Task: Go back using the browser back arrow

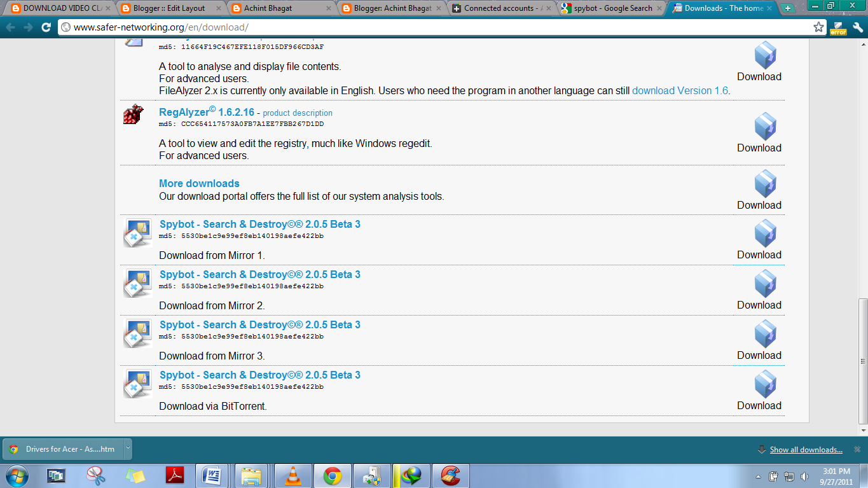Action: pos(11,27)
